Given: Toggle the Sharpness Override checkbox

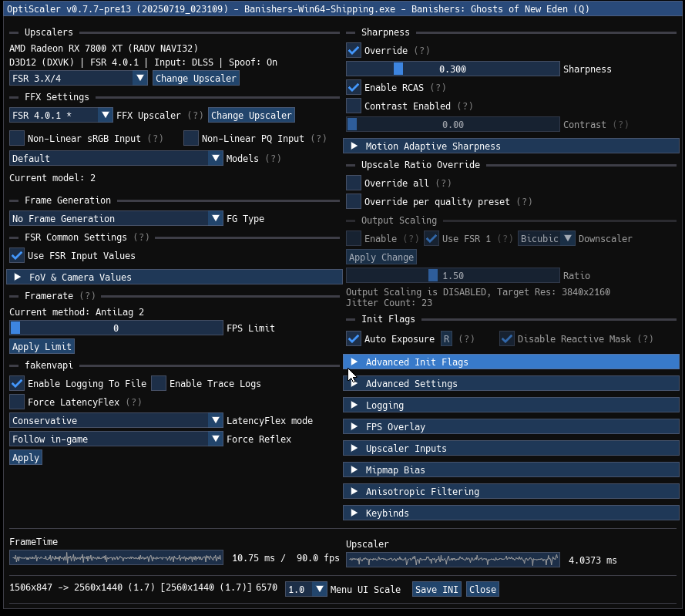Looking at the screenshot, I should (354, 50).
